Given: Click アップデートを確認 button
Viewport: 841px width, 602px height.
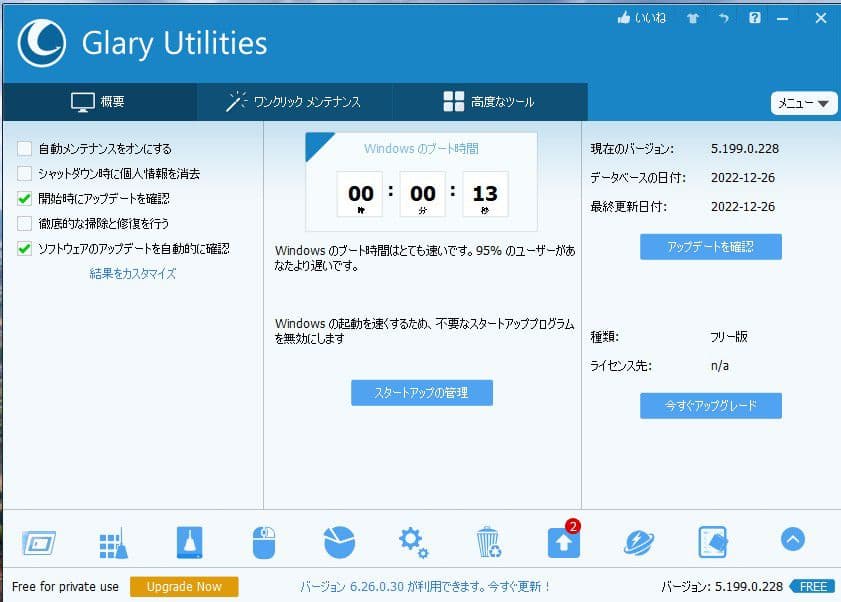Looking at the screenshot, I should [711, 247].
